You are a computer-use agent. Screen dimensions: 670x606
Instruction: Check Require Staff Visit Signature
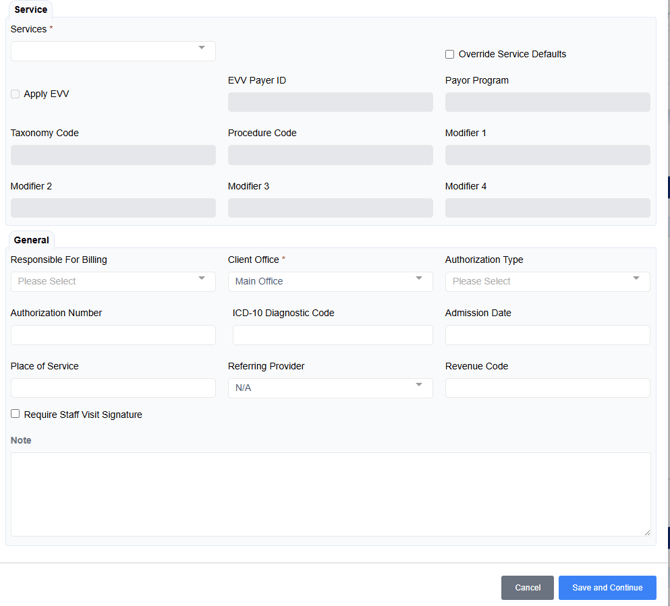pyautogui.click(x=15, y=414)
